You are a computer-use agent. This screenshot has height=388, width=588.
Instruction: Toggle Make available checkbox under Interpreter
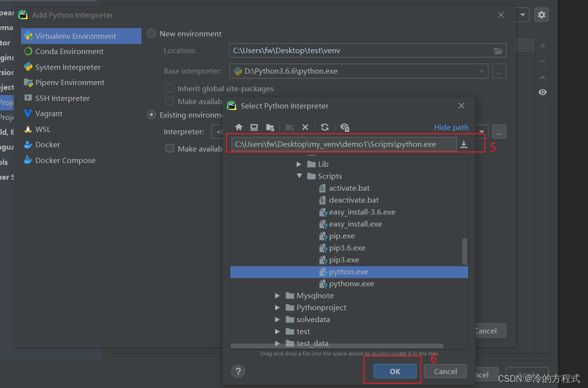coord(170,149)
